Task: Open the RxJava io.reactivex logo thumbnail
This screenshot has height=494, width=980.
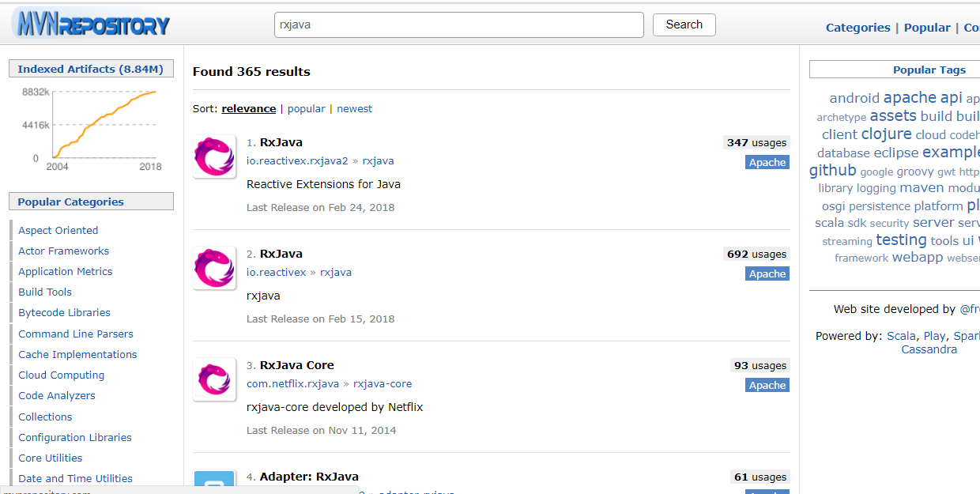Action: [x=214, y=268]
